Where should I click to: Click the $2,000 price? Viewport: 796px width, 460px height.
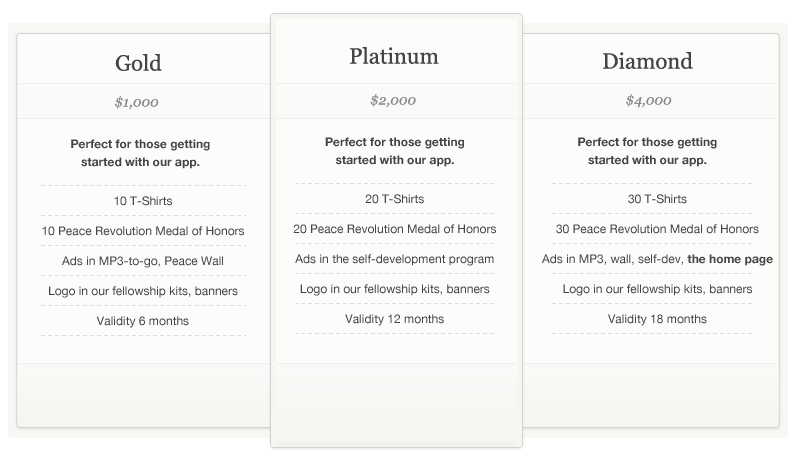tap(393, 100)
